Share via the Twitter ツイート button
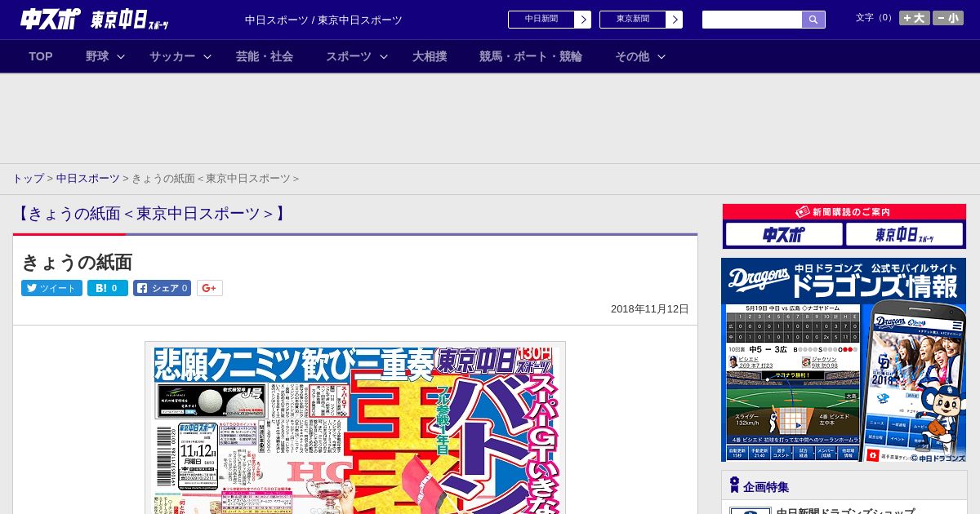 (x=51, y=288)
